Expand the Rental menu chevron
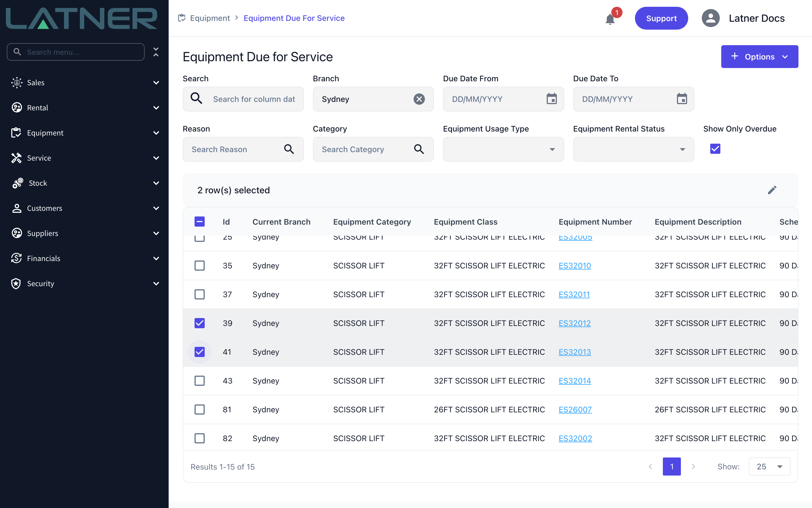Screen dimensions: 812x508 pos(156,108)
